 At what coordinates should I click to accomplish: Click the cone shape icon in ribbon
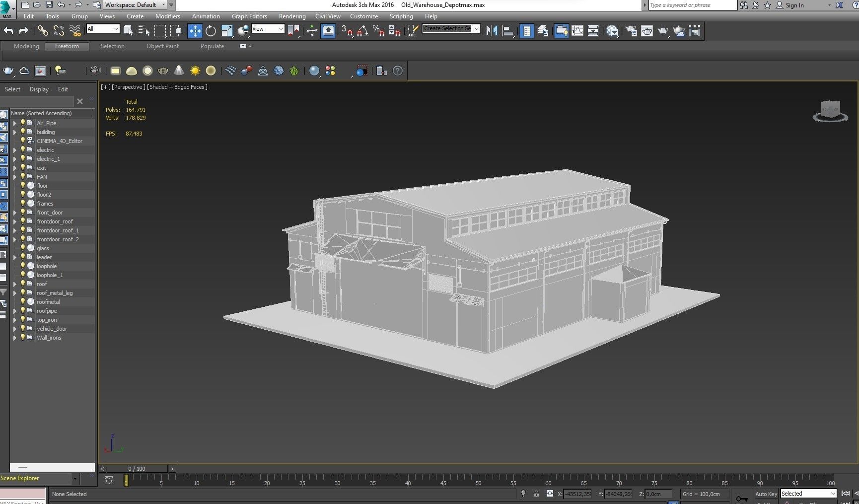(179, 71)
